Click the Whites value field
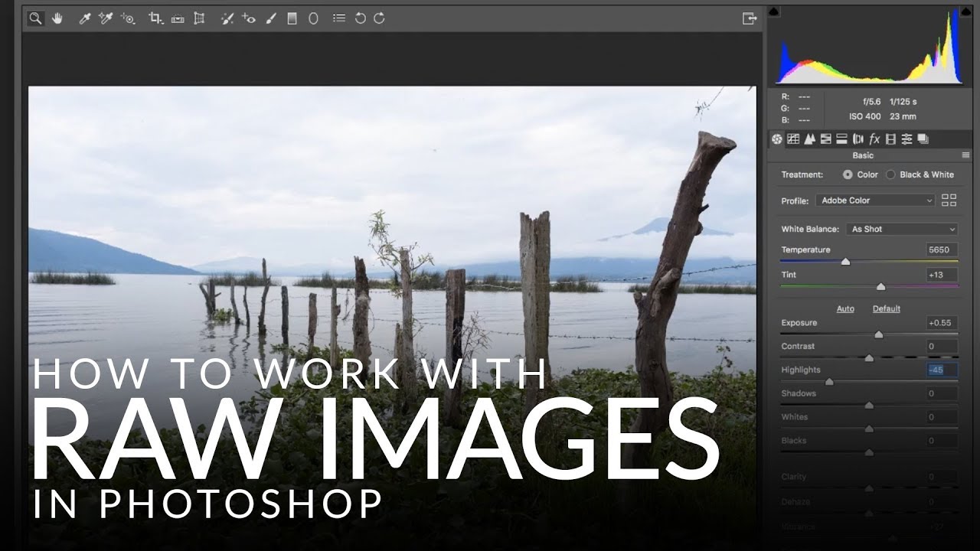The height and width of the screenshot is (551, 980). (x=941, y=418)
